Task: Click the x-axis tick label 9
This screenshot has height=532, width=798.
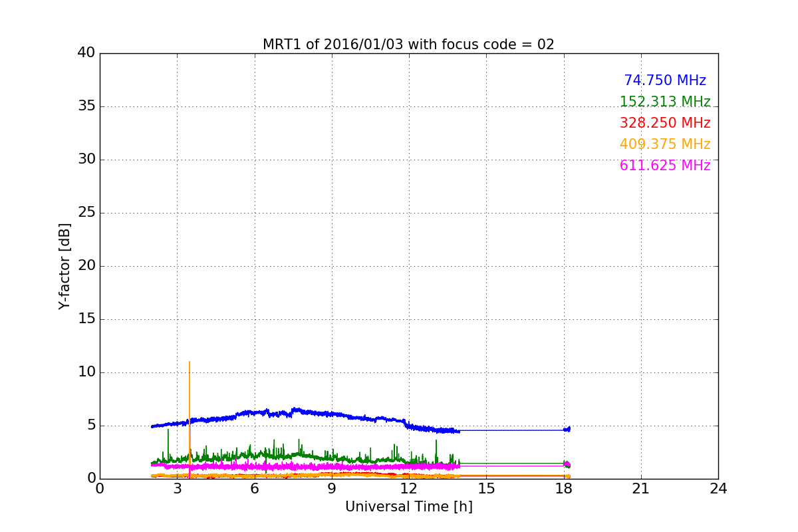Action: (x=332, y=489)
